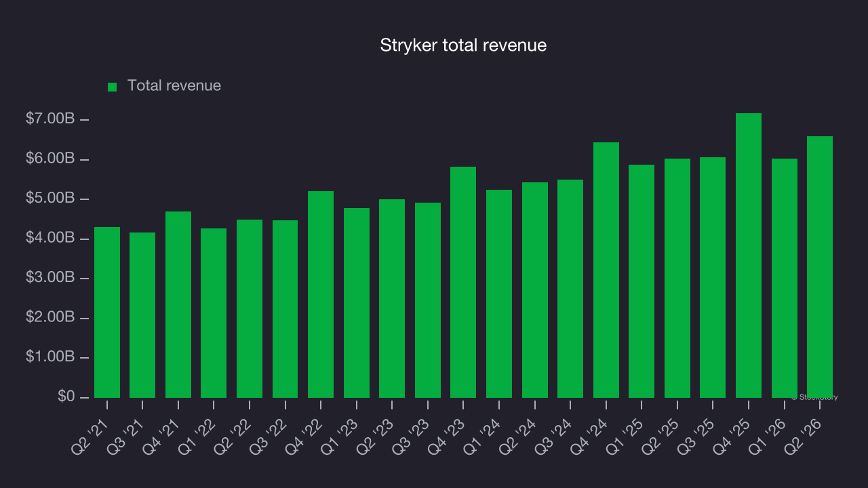This screenshot has width=868, height=488.
Task: Click the Q2 '22 revenue bar
Action: point(250,308)
